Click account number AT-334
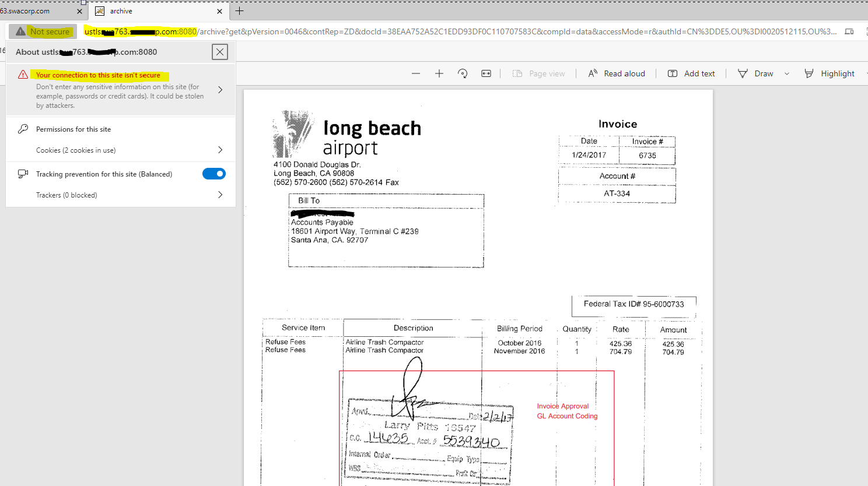Viewport: 868px width, 486px height. click(x=617, y=193)
